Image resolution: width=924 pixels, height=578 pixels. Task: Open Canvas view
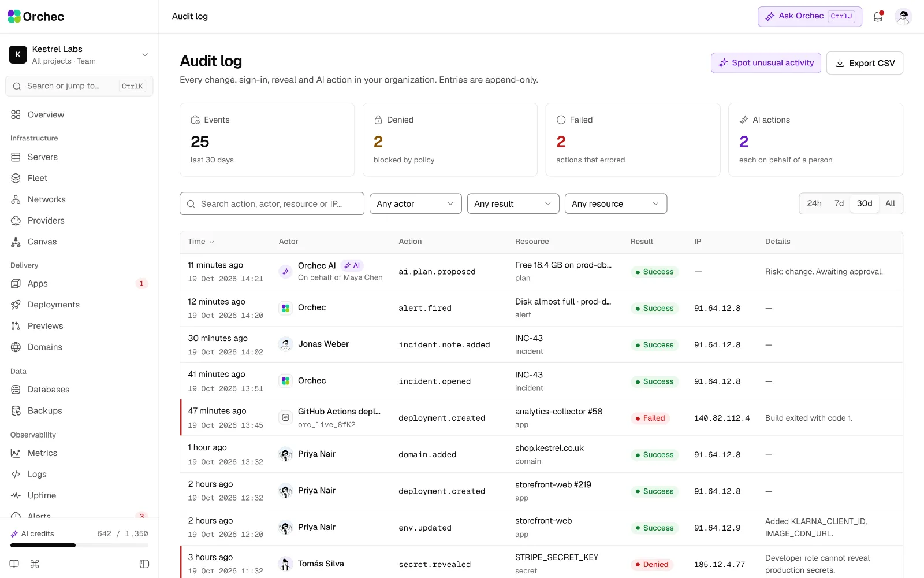point(79,242)
